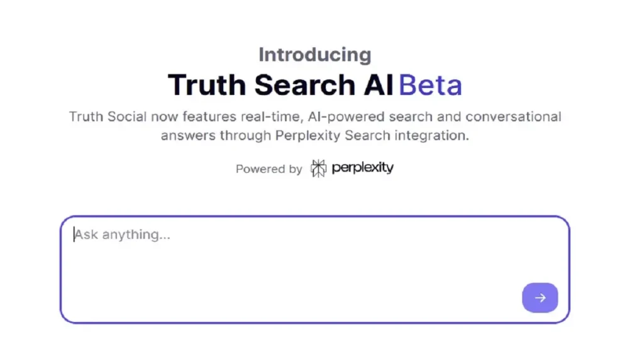
Task: Click the Powered by label
Action: 269,168
